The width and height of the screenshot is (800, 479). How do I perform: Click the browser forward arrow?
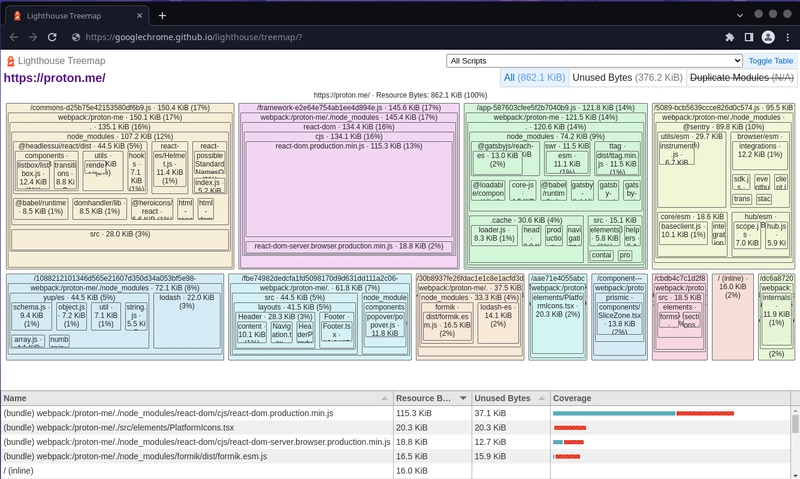tap(33, 37)
